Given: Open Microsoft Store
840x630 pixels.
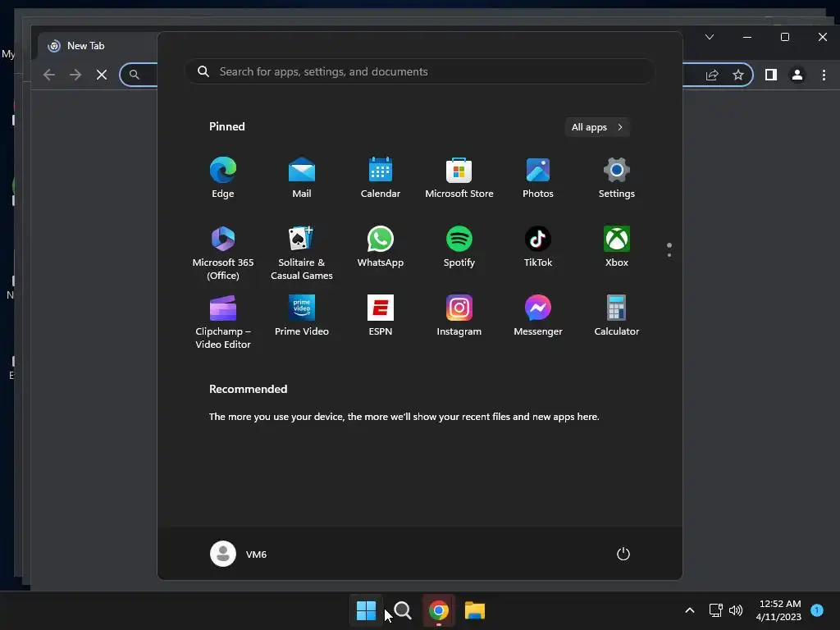Looking at the screenshot, I should [x=459, y=178].
